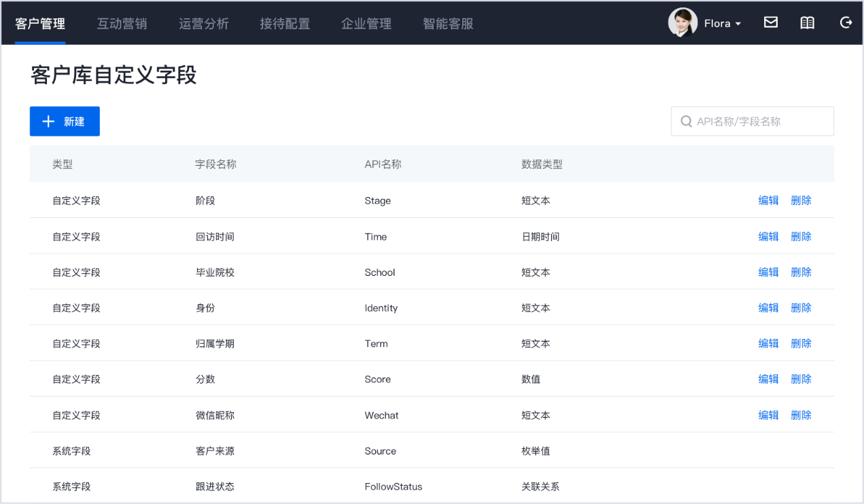This screenshot has height=504, width=864.
Task: Delete the Wechat field row
Action: pyautogui.click(x=801, y=415)
